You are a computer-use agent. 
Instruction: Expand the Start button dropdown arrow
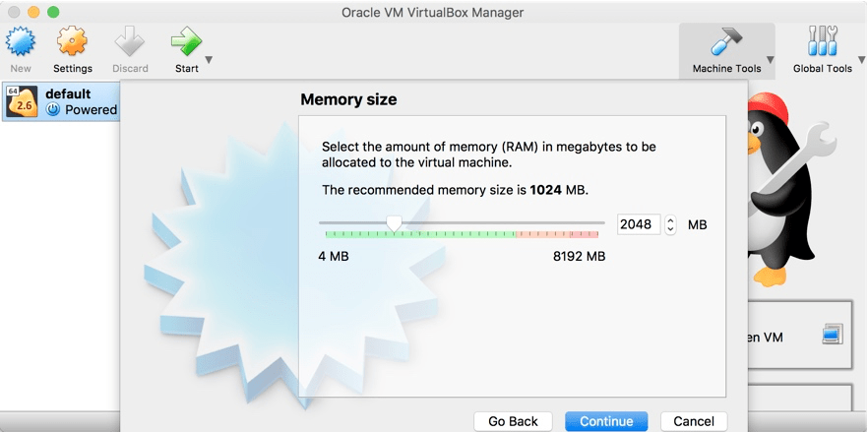pos(209,60)
